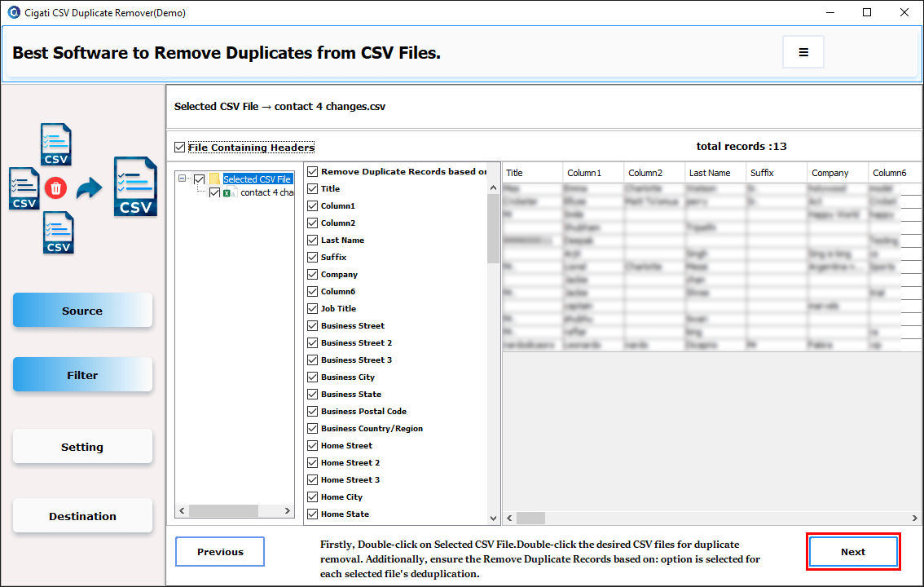The width and height of the screenshot is (924, 587).
Task: Click the column checklist vertical scrollbar thumb
Action: pyautogui.click(x=493, y=228)
